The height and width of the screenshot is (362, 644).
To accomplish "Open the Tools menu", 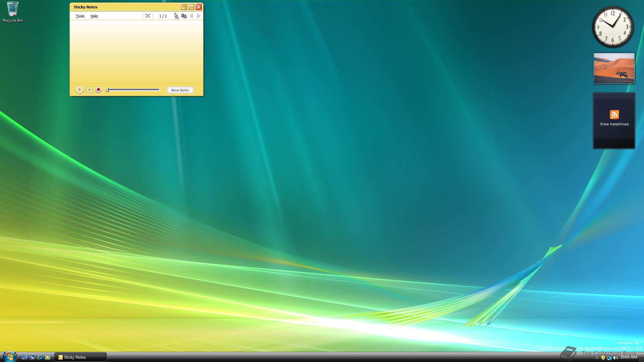I will [80, 16].
